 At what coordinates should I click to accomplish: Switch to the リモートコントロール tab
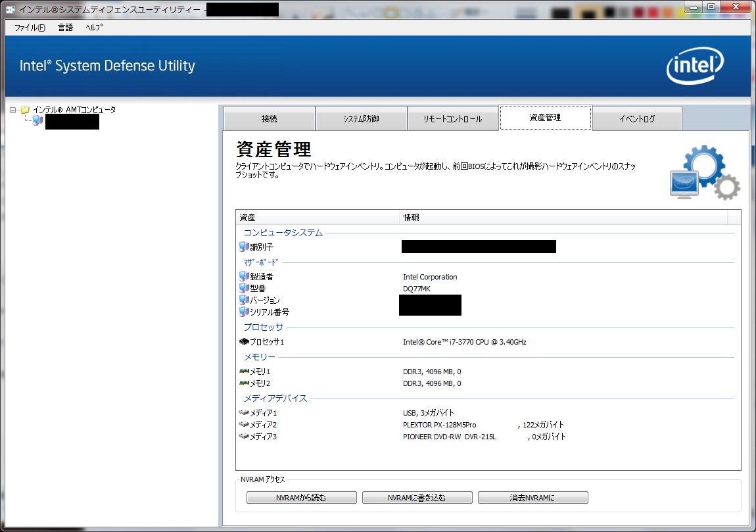tap(453, 118)
